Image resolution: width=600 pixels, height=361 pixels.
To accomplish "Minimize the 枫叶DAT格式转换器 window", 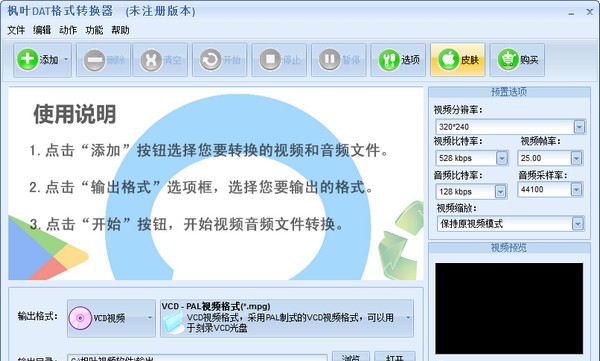I will click(x=571, y=13).
